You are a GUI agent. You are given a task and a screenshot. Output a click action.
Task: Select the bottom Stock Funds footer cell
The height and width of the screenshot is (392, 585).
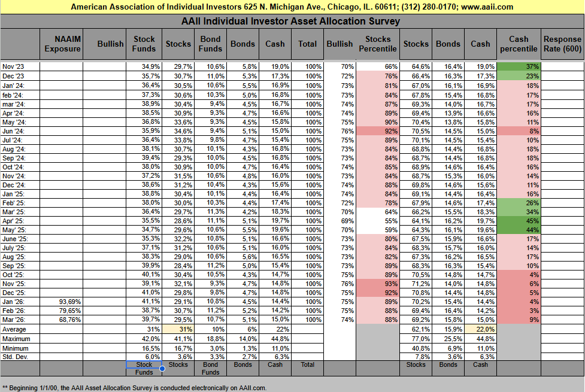[144, 368]
